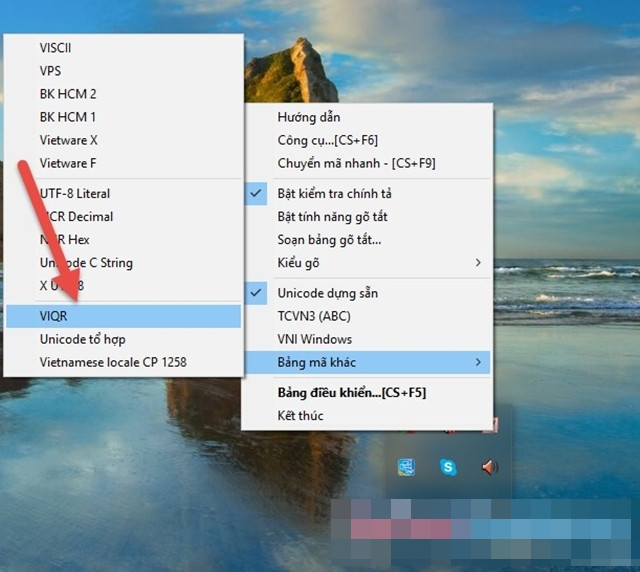The width and height of the screenshot is (640, 572).
Task: Click the Intel graphics tray icon
Action: [406, 467]
